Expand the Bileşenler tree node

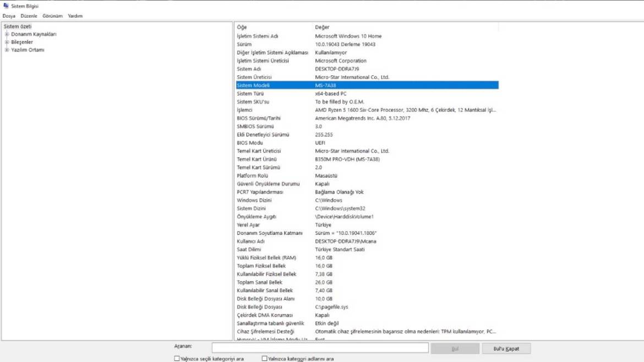[x=7, y=42]
